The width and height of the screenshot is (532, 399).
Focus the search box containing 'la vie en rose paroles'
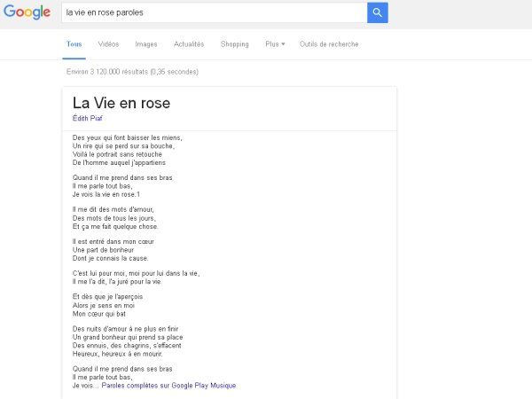(213, 13)
